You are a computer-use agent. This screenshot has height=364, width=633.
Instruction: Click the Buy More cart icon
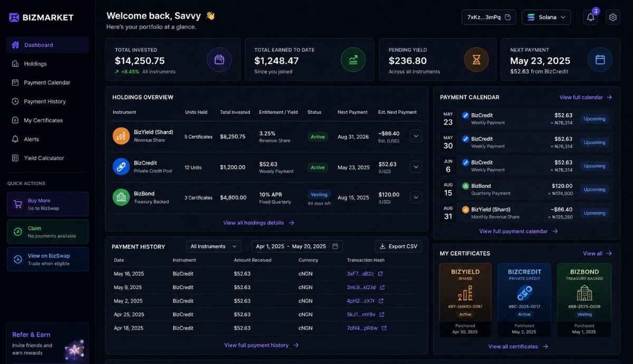click(17, 204)
